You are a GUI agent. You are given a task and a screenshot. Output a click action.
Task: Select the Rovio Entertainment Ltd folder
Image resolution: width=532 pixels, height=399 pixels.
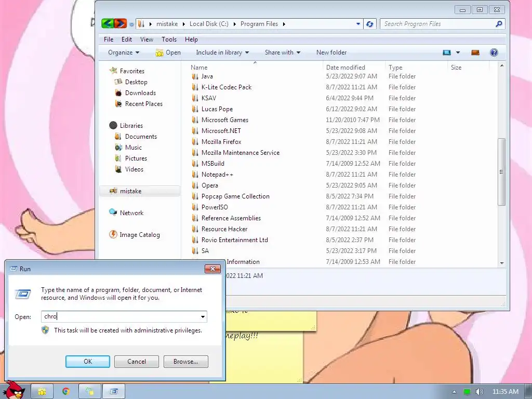coord(235,240)
